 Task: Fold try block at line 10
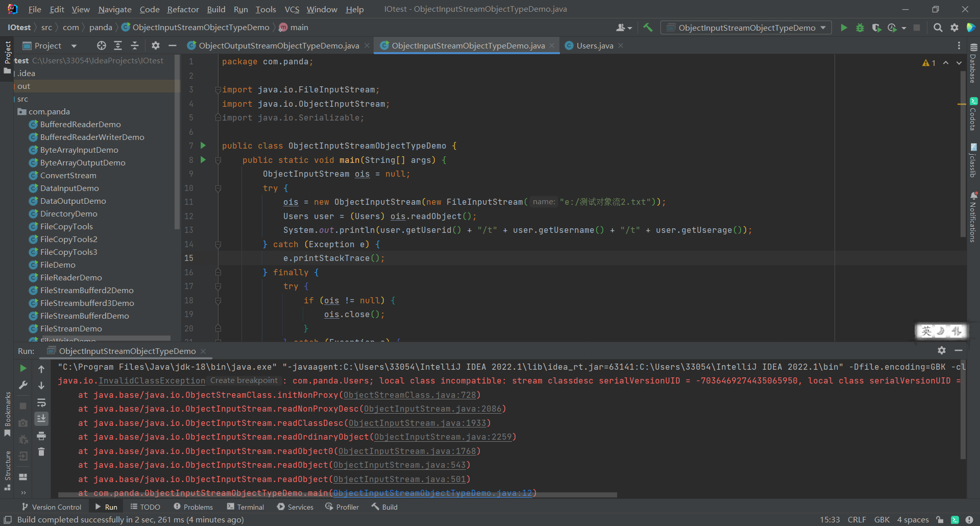(218, 188)
